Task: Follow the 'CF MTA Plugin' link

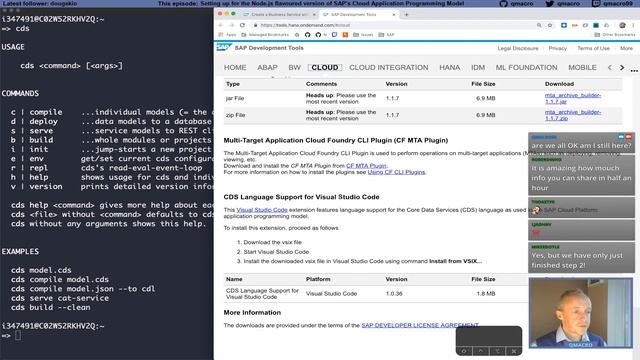Action: pyautogui.click(x=366, y=166)
